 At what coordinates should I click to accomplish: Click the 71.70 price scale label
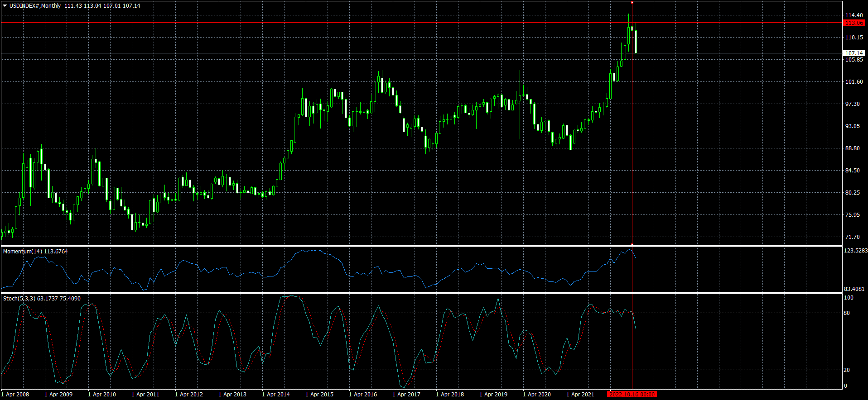tap(852, 237)
